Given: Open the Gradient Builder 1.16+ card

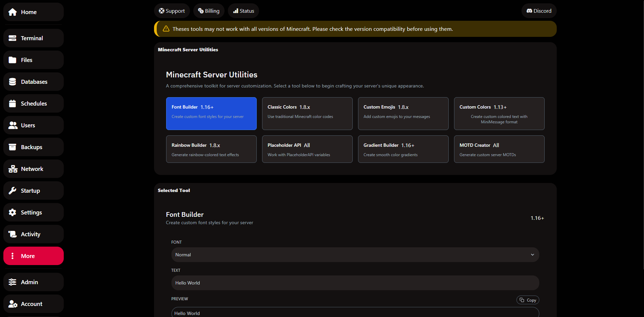Looking at the screenshot, I should tap(403, 149).
